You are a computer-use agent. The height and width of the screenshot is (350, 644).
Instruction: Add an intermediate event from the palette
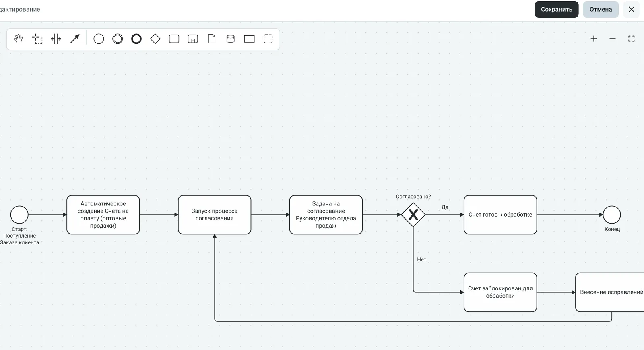[x=118, y=39]
